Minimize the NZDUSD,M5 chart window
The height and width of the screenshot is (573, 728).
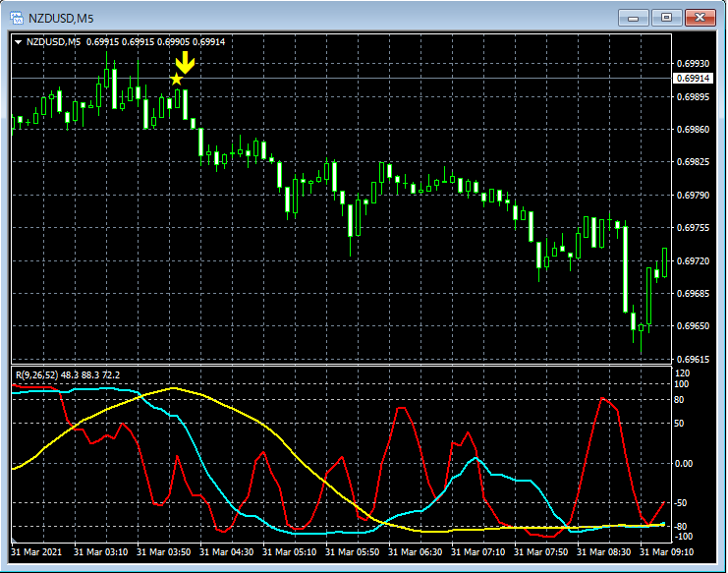coord(636,17)
